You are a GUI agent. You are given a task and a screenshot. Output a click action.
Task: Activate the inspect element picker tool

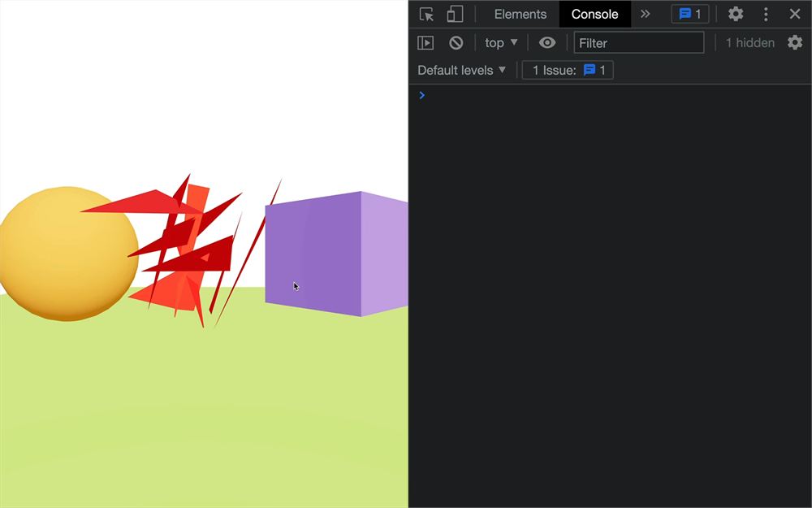[426, 14]
